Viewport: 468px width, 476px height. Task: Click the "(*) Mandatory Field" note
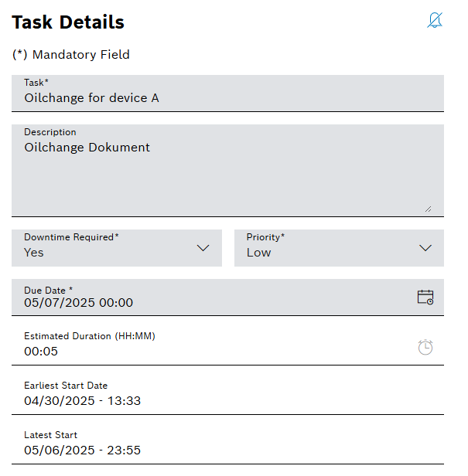[71, 55]
